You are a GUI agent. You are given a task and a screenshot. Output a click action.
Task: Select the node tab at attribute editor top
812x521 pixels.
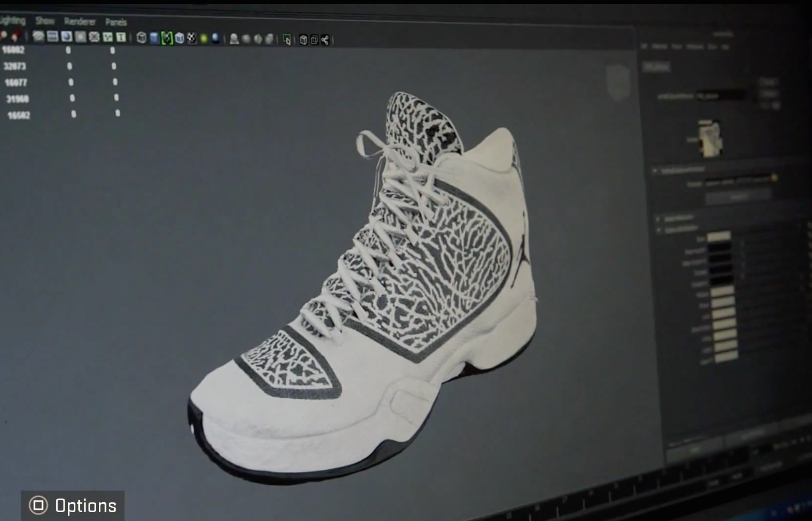[x=656, y=67]
